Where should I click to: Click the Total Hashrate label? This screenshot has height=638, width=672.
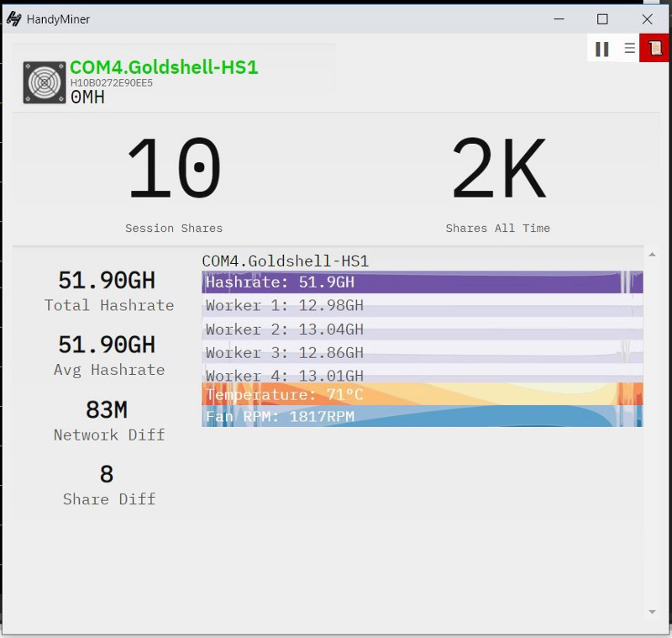(x=109, y=305)
